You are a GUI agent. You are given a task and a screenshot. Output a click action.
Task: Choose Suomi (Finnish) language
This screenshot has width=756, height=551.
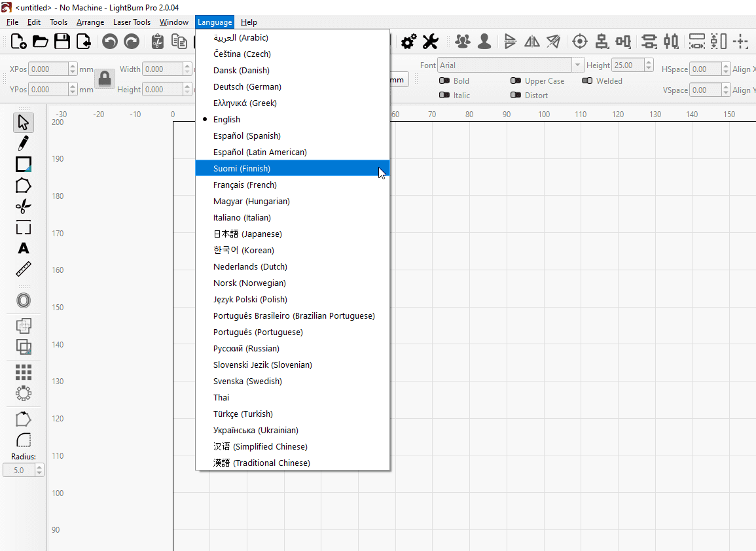[292, 168]
